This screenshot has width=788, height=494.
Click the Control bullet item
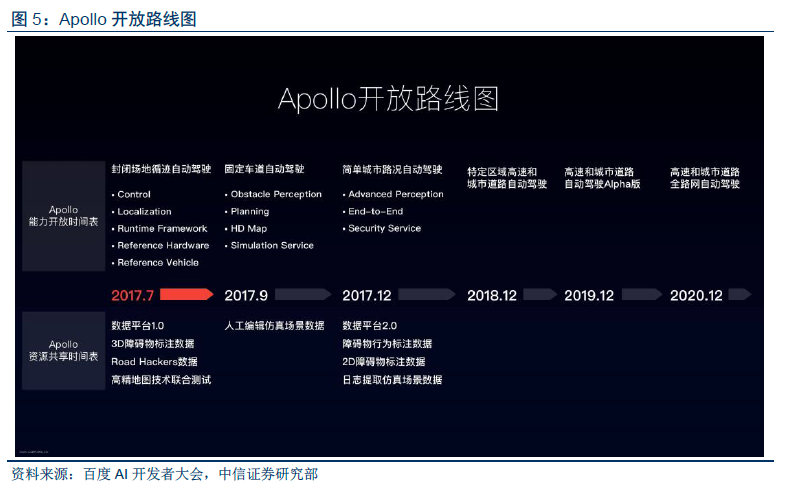click(x=131, y=194)
